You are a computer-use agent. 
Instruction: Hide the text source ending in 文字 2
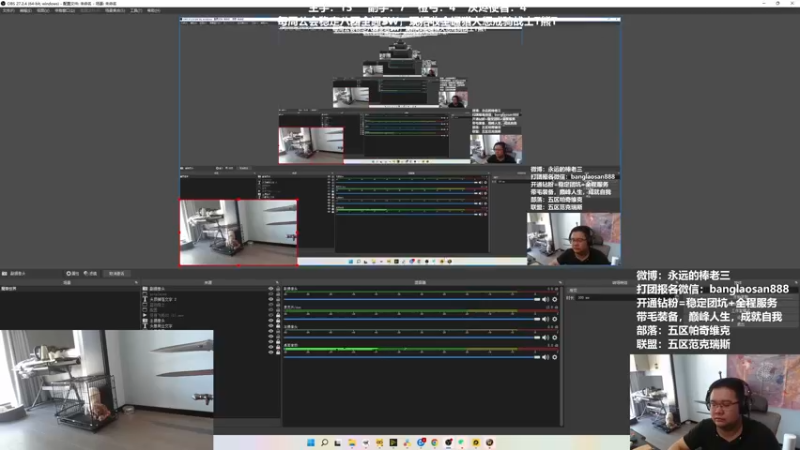[271, 299]
